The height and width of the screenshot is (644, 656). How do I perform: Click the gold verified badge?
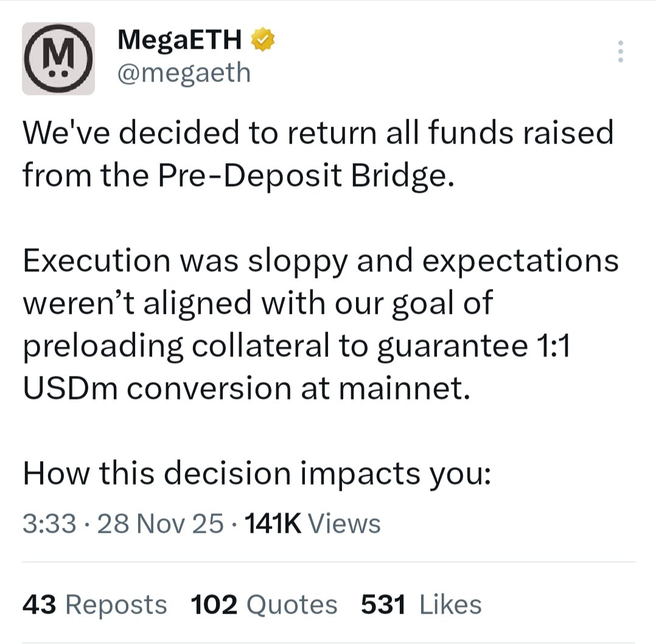[264, 40]
